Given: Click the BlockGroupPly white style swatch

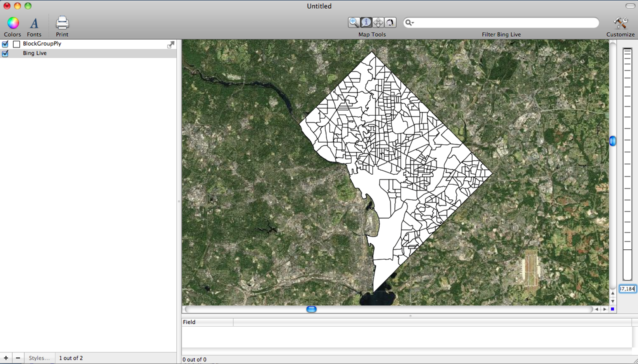Looking at the screenshot, I should tap(16, 44).
